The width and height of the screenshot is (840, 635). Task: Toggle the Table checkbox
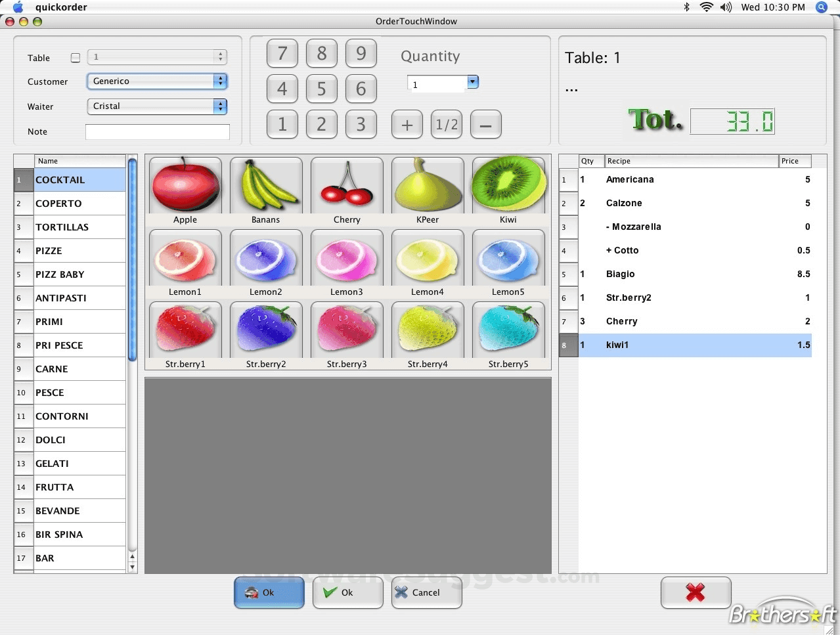tap(76, 57)
